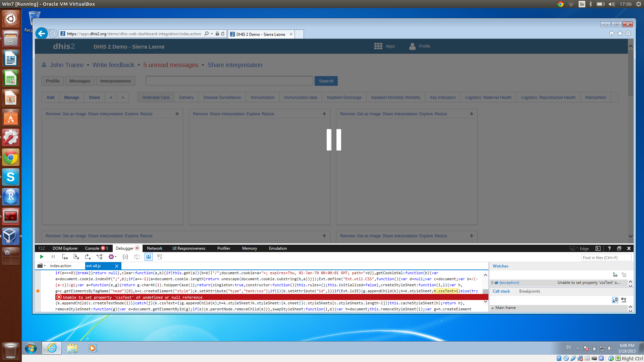644x362 pixels.
Task: Click the Step over debugger icon
Action: (x=76, y=257)
